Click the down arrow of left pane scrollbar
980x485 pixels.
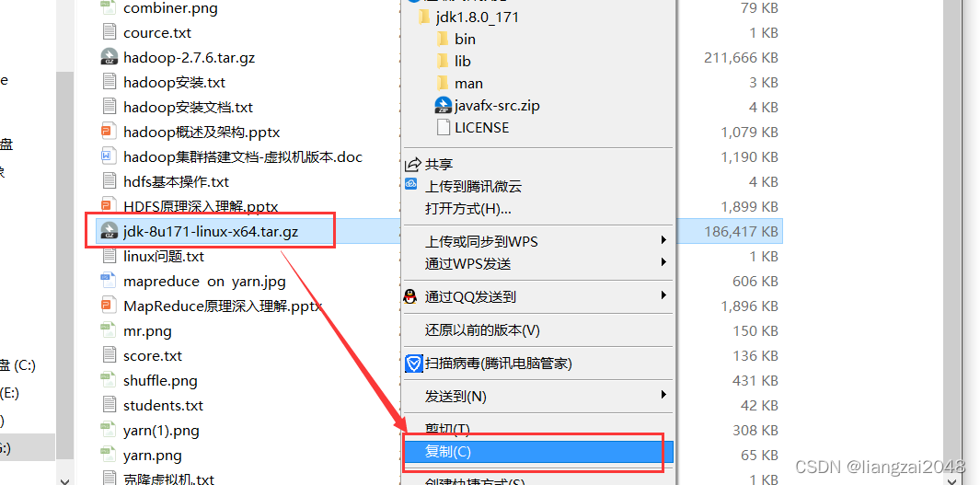[x=64, y=479]
